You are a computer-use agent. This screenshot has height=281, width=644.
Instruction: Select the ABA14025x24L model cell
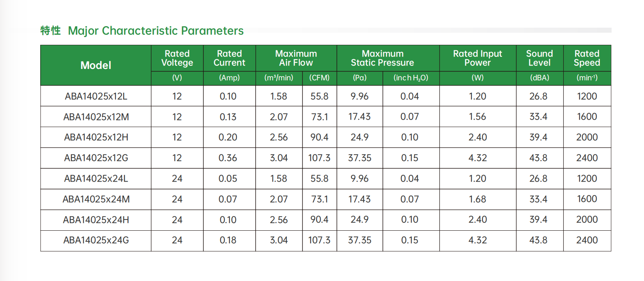pyautogui.click(x=96, y=178)
